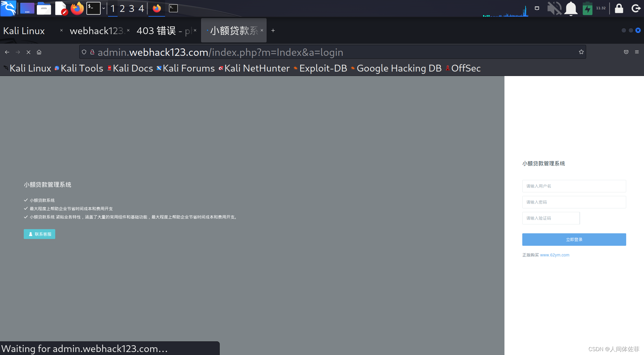The height and width of the screenshot is (355, 644).
Task: Follow the www.62ym.com link
Action: click(x=554, y=255)
